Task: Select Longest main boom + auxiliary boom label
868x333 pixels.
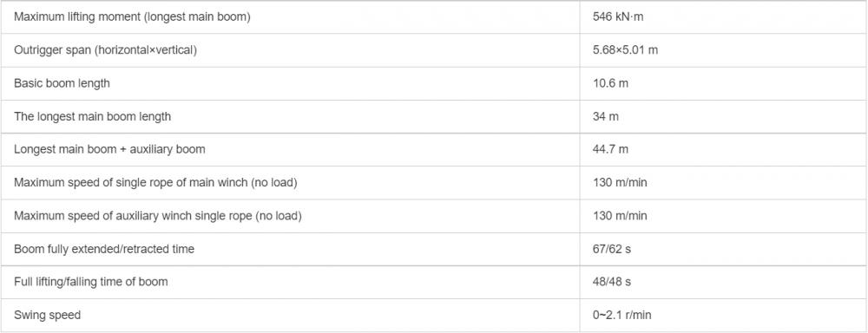Action: coord(109,149)
